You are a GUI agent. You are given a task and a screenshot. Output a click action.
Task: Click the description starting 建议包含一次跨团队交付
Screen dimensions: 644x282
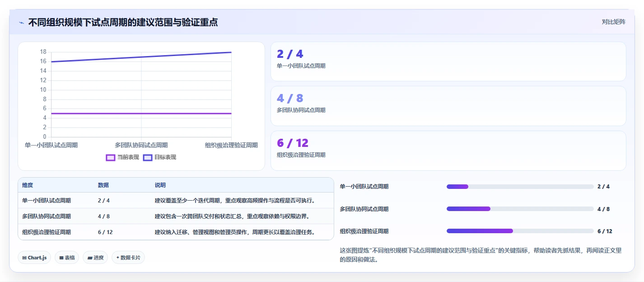232,216
